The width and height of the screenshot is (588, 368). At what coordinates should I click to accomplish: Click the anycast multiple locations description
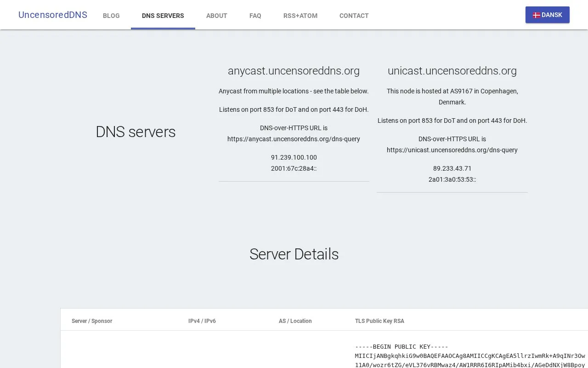294,91
